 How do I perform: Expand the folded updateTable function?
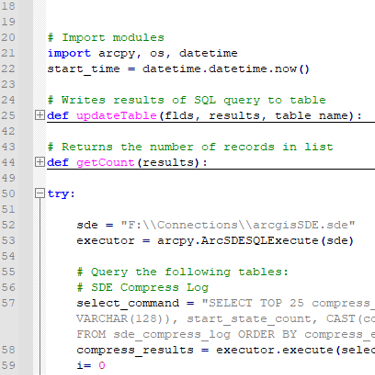[x=40, y=115]
